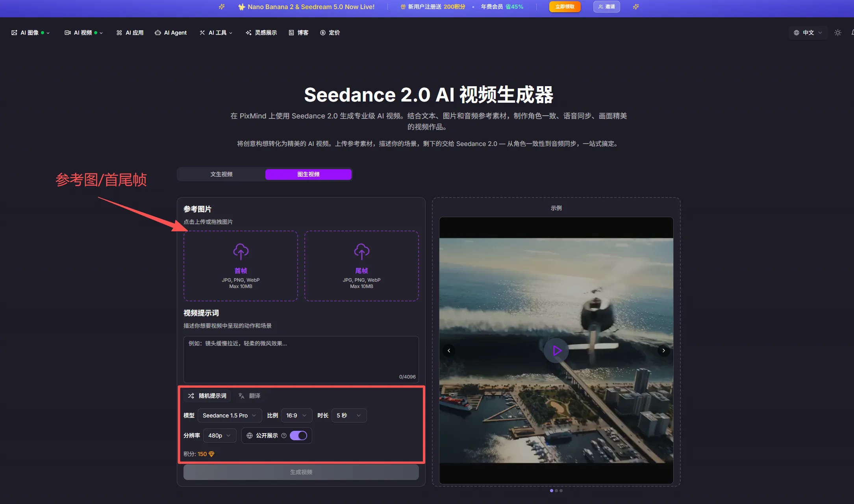
Task: Toggle the 公开展示 switch
Action: [x=298, y=436]
